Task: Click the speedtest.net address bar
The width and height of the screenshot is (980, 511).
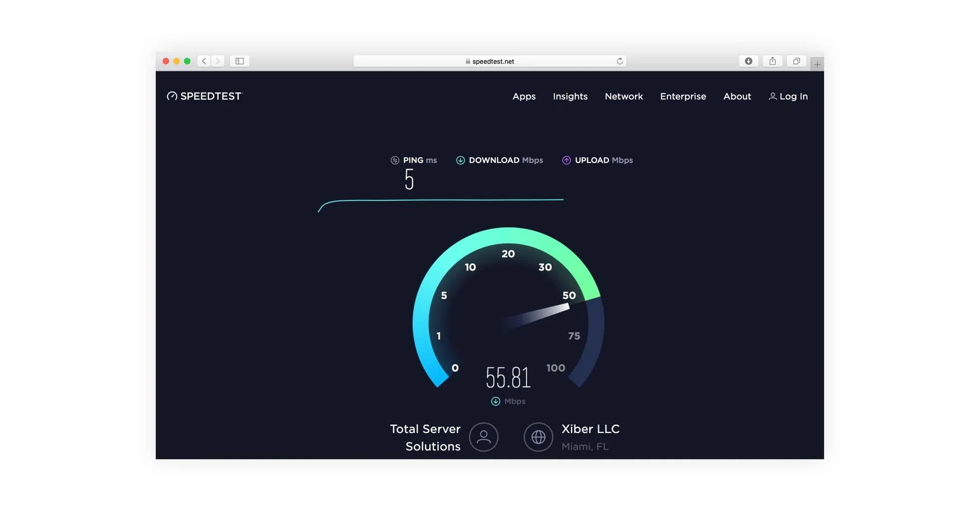Action: click(490, 61)
